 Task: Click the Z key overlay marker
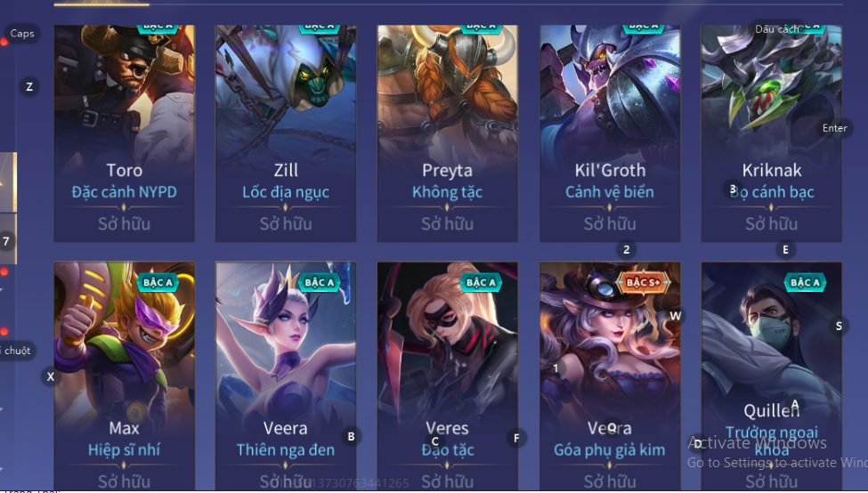tap(29, 86)
